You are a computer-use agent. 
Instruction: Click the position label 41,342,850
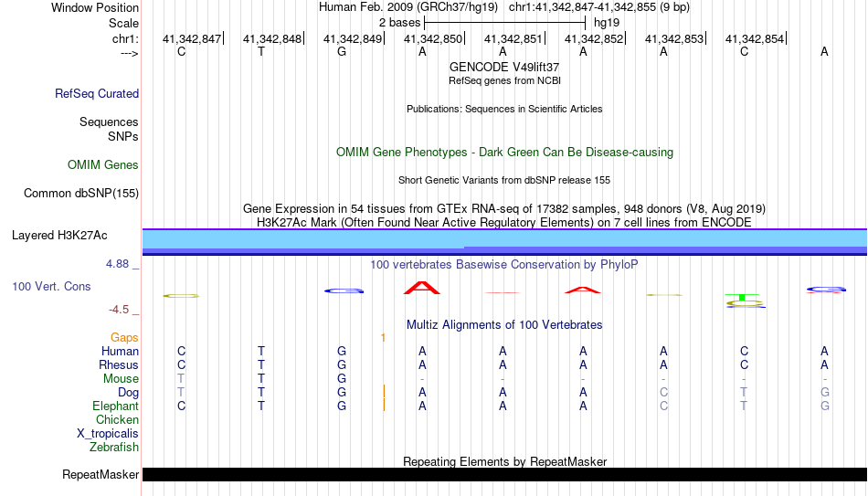[433, 38]
